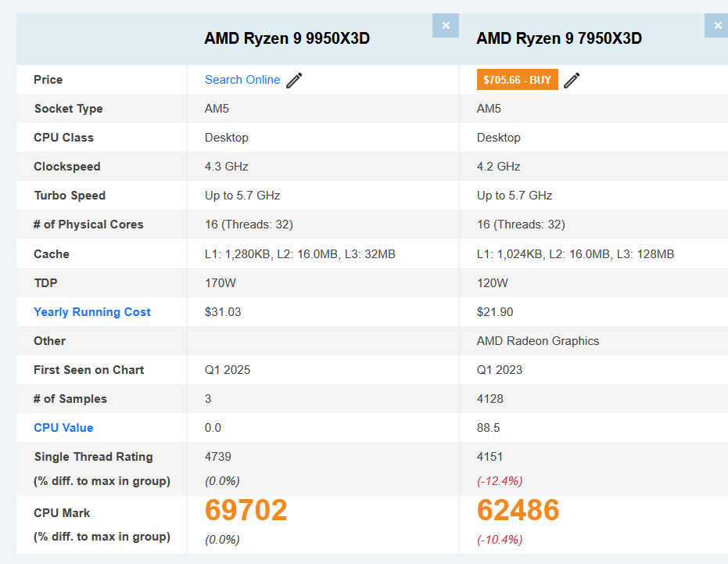
Task: Click the (-12.4%) single thread difference
Action: (x=500, y=481)
